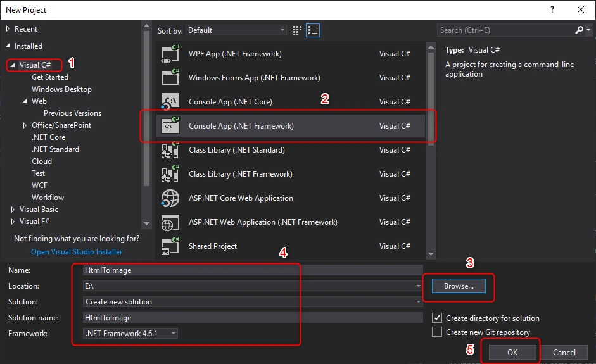Select the ASP.NET Core Web Application globe icon
596x364 pixels.
(x=170, y=198)
